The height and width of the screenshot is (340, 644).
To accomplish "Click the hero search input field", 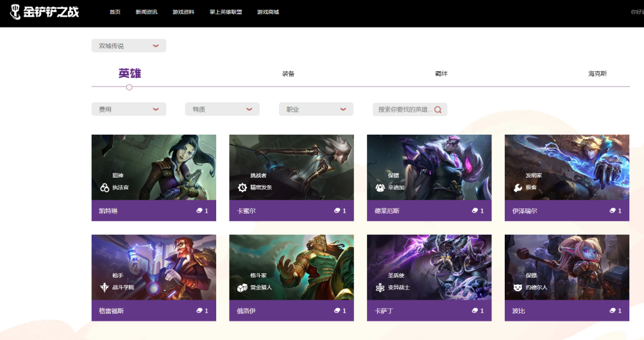I will 403,110.
